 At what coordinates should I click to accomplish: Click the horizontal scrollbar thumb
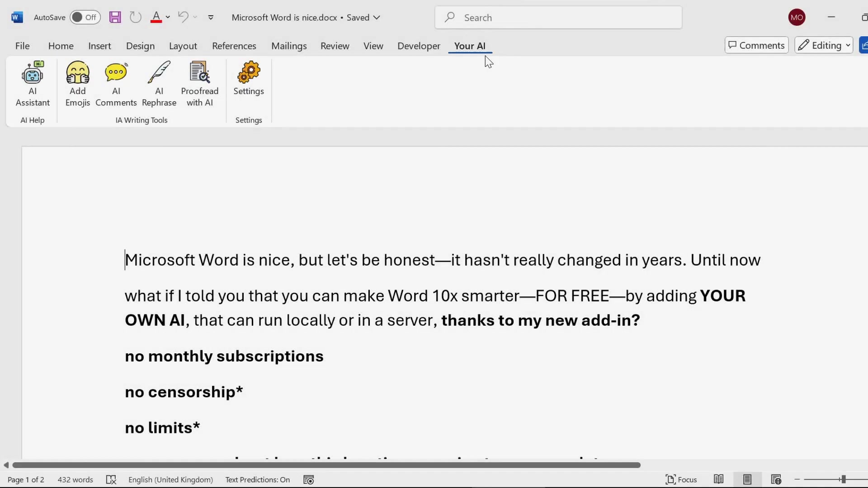pyautogui.click(x=326, y=465)
